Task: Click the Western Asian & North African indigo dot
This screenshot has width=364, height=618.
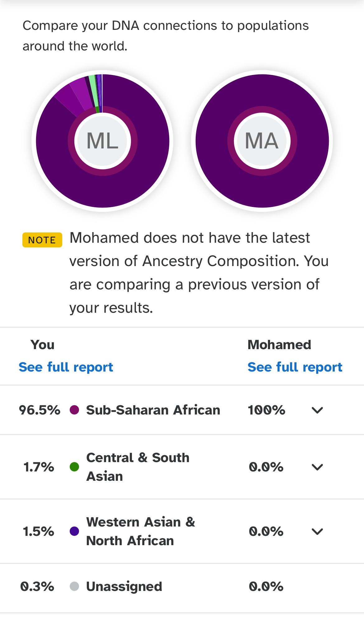Action: pos(74,531)
